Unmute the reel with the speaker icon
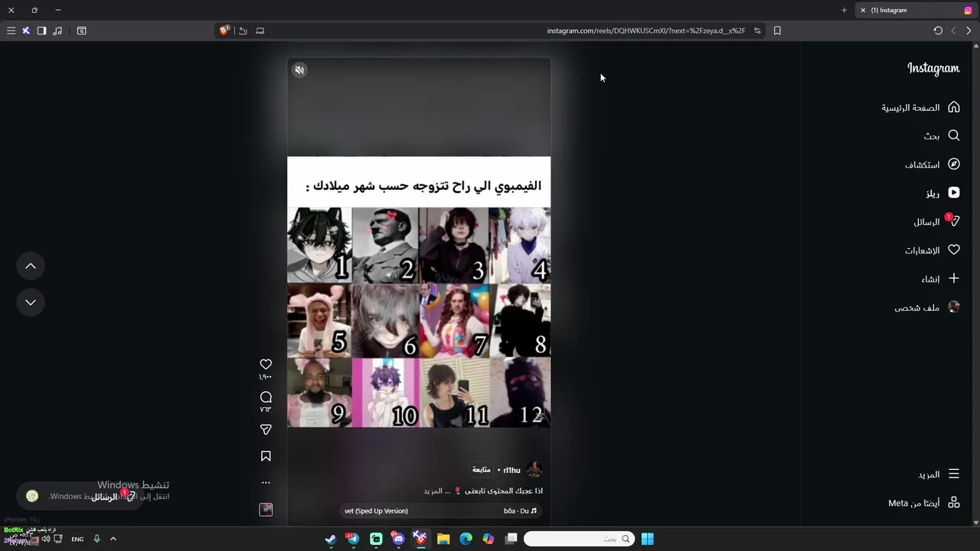980x551 pixels. tap(299, 70)
